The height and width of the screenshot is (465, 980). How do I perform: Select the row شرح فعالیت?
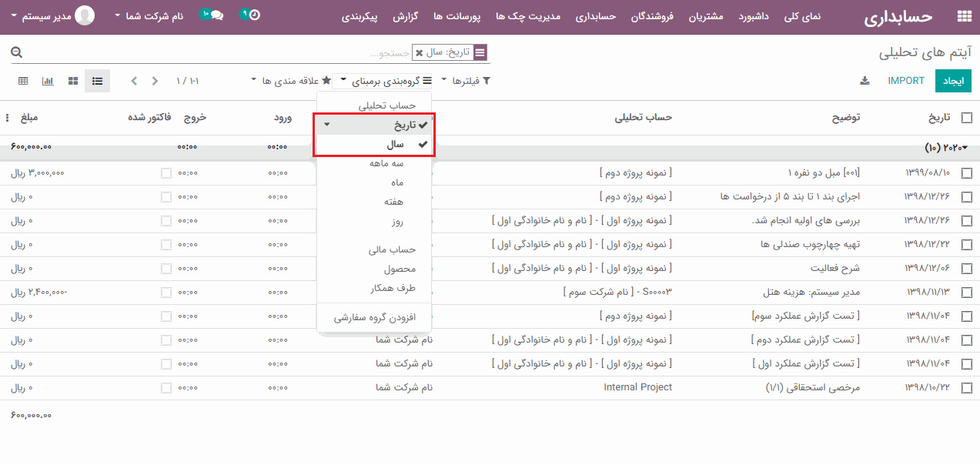[x=967, y=269]
